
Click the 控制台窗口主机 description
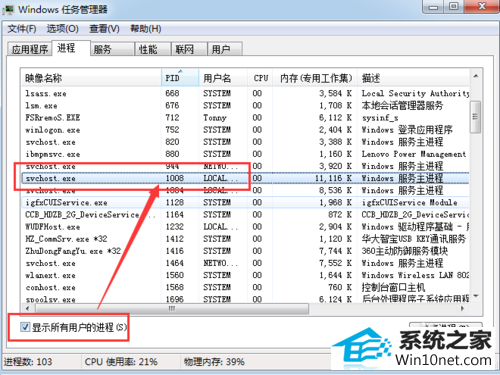click(393, 287)
